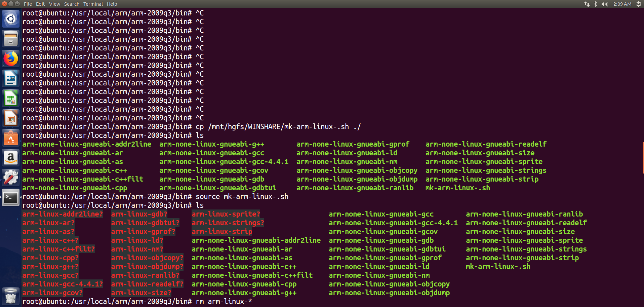Open the Ubuntu Dash search launcher

(11, 19)
